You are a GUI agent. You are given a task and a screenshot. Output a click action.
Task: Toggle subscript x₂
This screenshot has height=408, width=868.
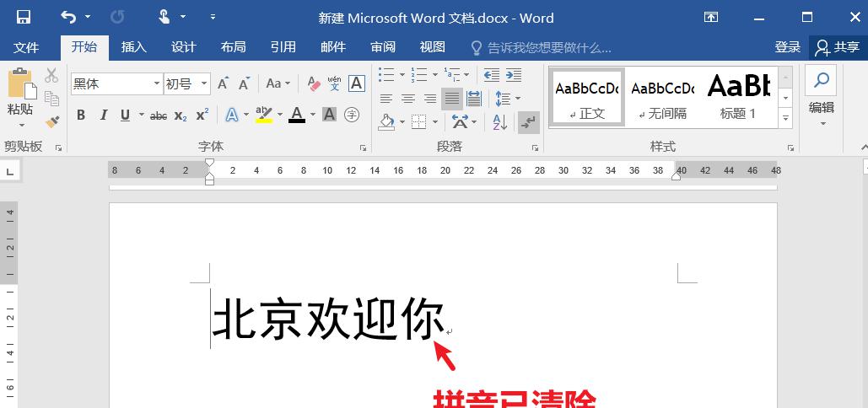pyautogui.click(x=181, y=115)
